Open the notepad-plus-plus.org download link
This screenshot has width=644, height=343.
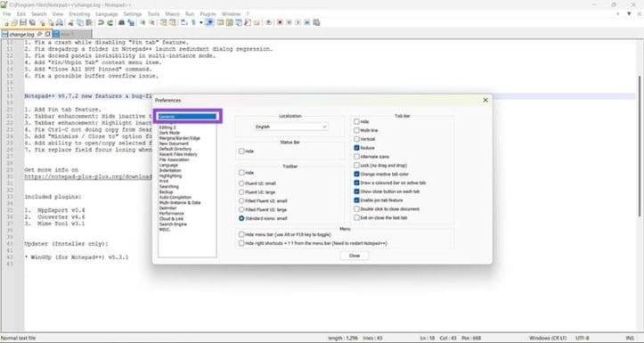point(88,176)
